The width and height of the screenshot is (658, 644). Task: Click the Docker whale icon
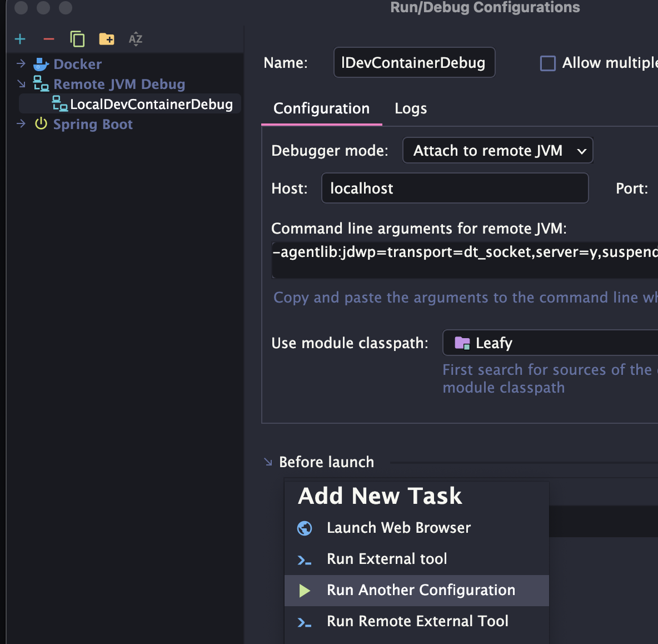(41, 64)
